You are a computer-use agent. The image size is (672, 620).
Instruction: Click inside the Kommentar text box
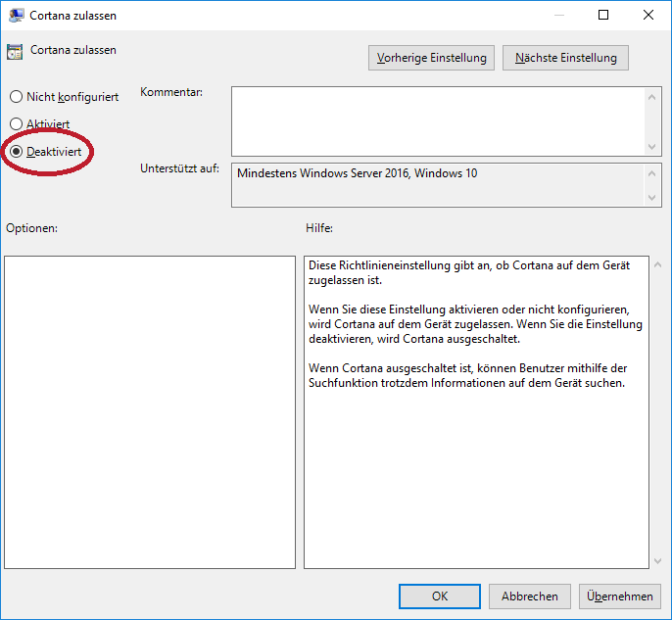[x=437, y=121]
